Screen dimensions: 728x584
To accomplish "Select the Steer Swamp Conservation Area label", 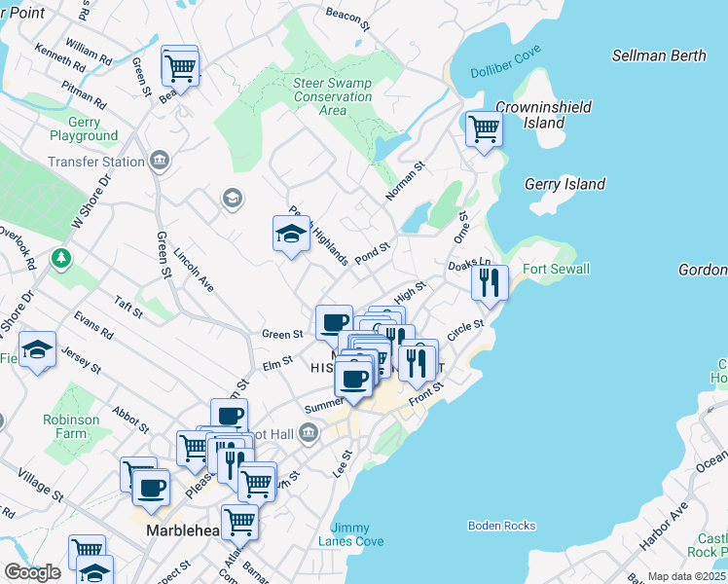I will 333,97.
